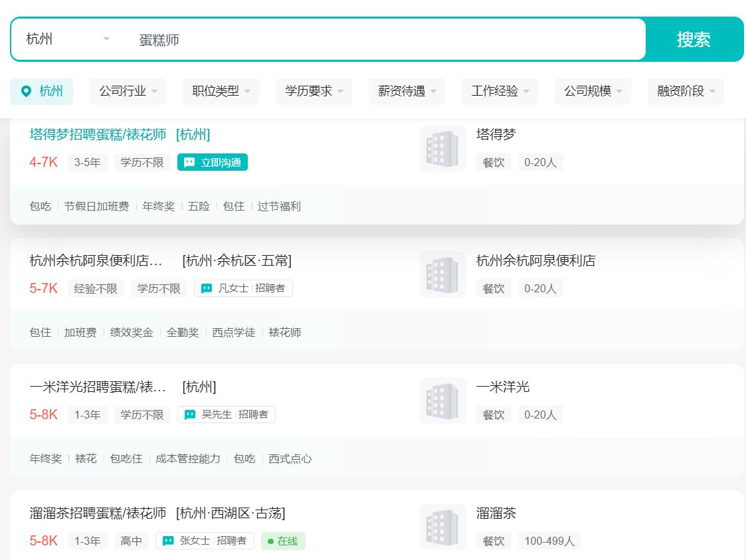746x560 pixels.
Task: Open 塔得梦 company logo thumbnail
Action: click(443, 148)
